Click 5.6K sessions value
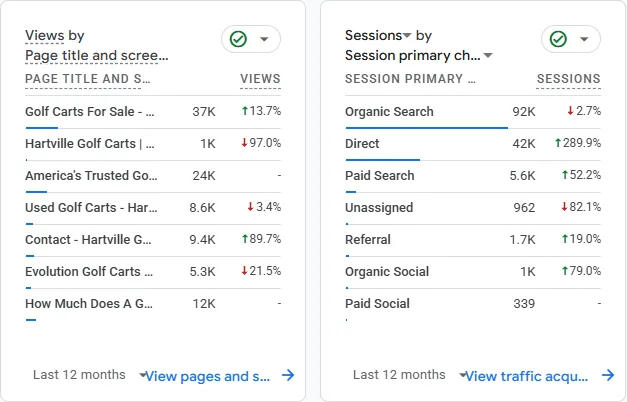This screenshot has height=402, width=627. 522,176
